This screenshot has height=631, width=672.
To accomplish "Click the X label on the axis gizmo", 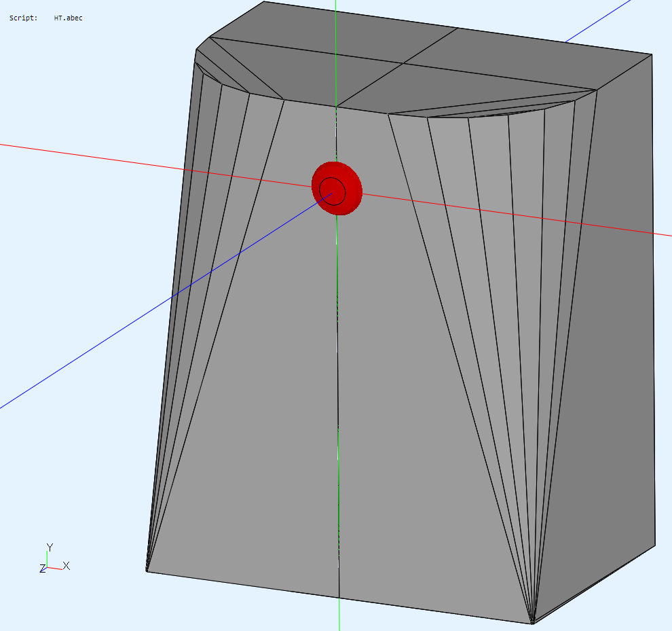I will click(67, 566).
